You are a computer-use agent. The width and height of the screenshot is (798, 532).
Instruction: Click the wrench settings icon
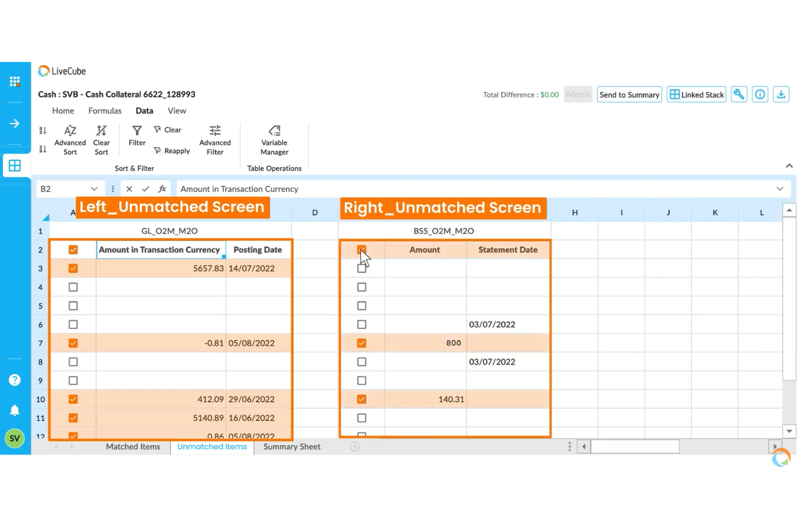tap(739, 94)
